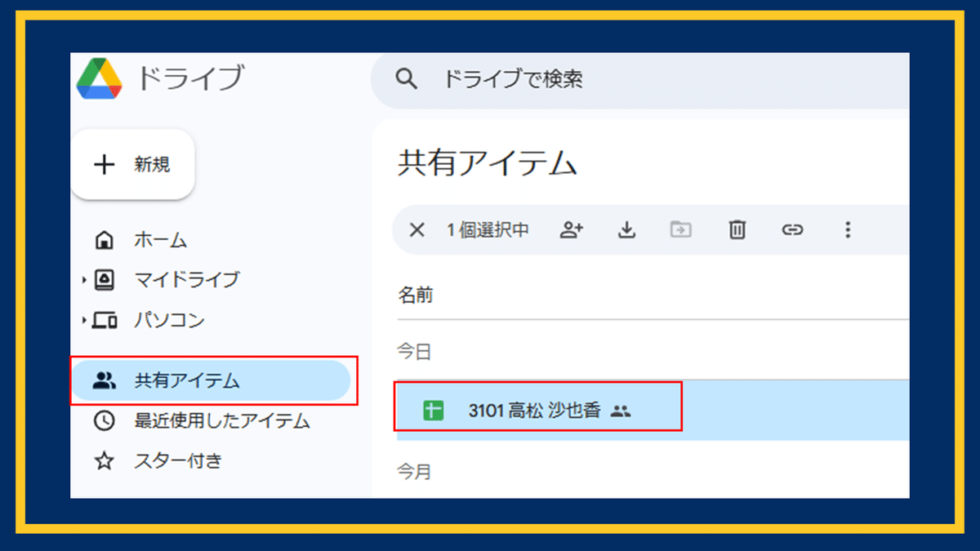Select the file 3101 高松 沙也香

(653, 411)
